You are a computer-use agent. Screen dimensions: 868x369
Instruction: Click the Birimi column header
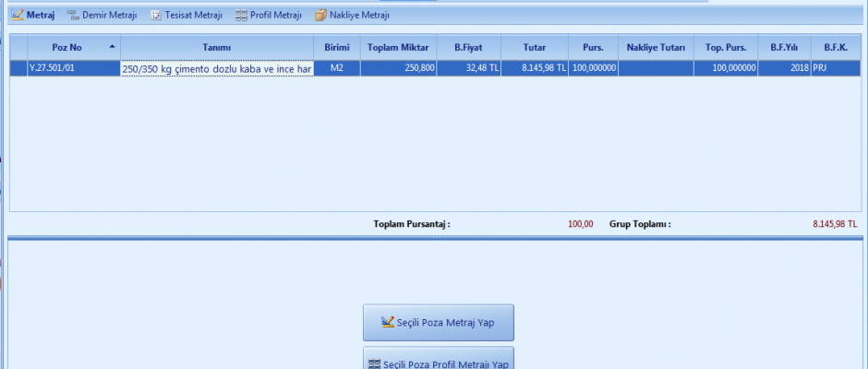(336, 47)
